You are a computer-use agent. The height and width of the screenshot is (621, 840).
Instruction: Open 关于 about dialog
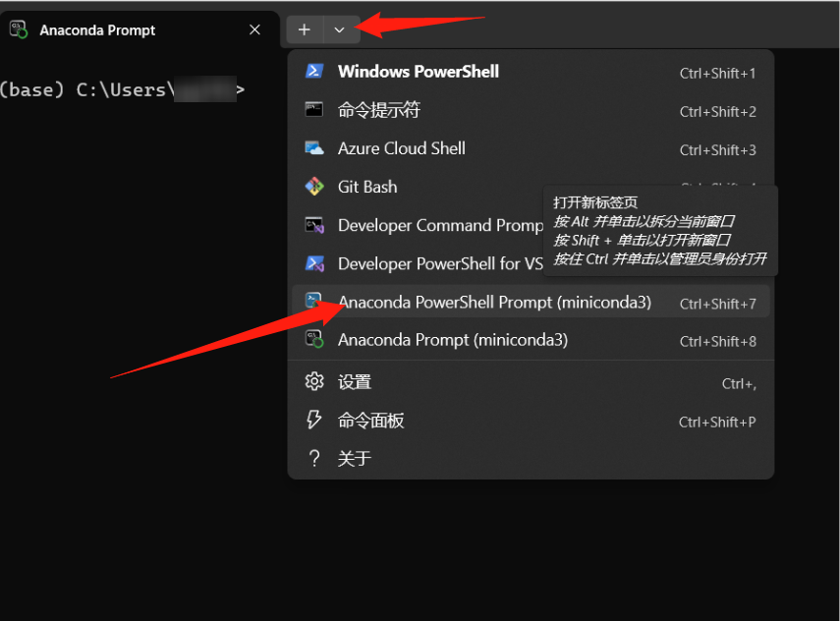531,459
